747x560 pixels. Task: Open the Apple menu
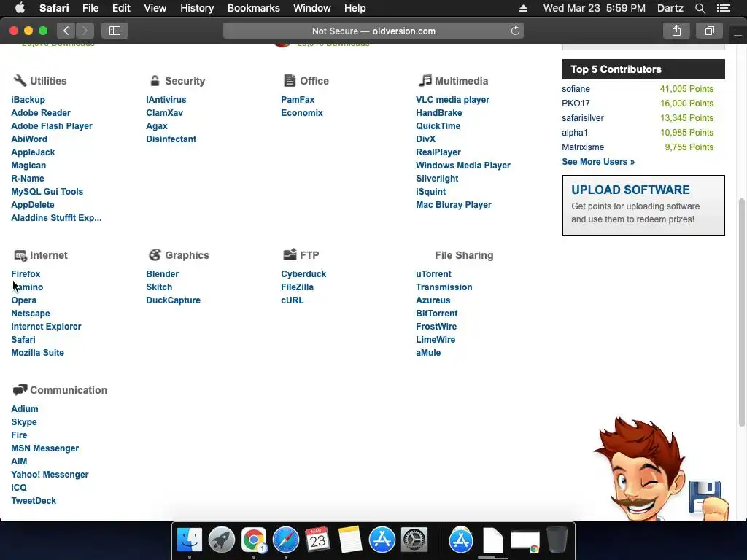click(20, 8)
